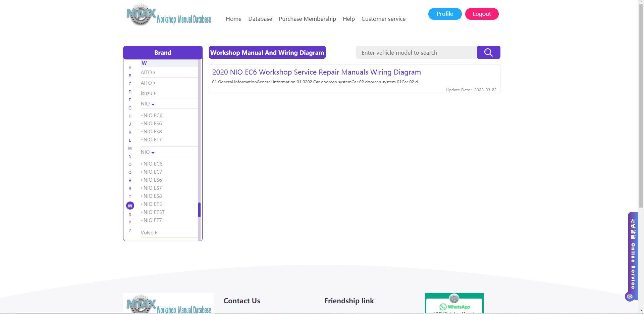This screenshot has height=314, width=644.
Task: Jump to brand letter T
Action: (130, 197)
